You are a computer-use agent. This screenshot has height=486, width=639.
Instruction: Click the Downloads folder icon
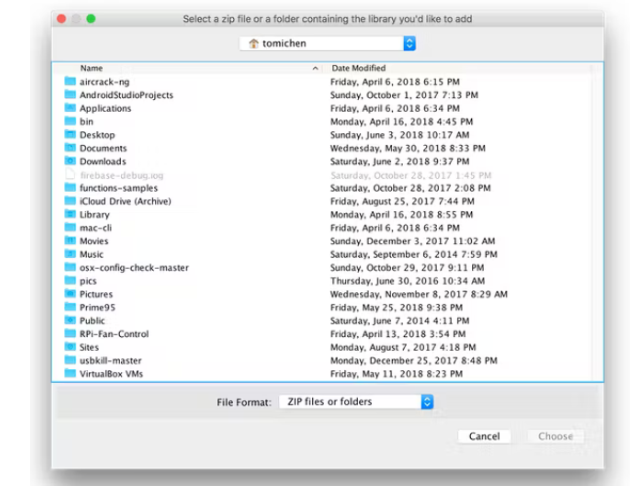tap(70, 161)
